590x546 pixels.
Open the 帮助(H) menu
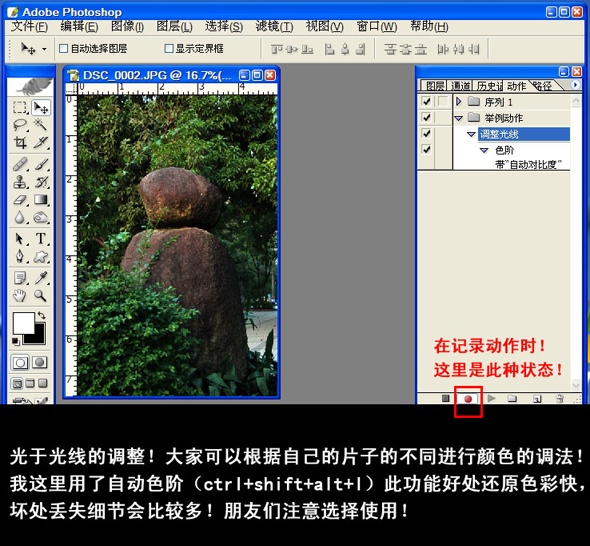click(429, 27)
